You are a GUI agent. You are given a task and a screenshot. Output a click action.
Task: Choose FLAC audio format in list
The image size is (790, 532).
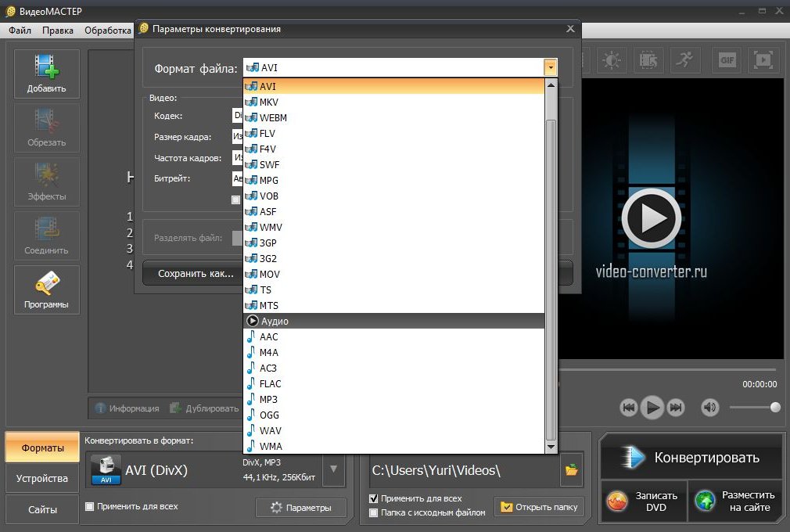point(393,383)
